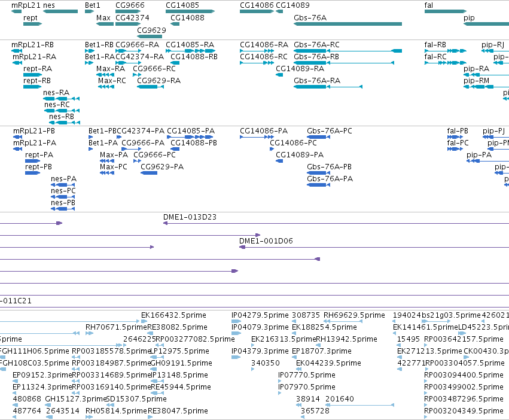Screen dimensions: 509x420
Task: Click EST LP12975.5prime
Action: click(179, 351)
